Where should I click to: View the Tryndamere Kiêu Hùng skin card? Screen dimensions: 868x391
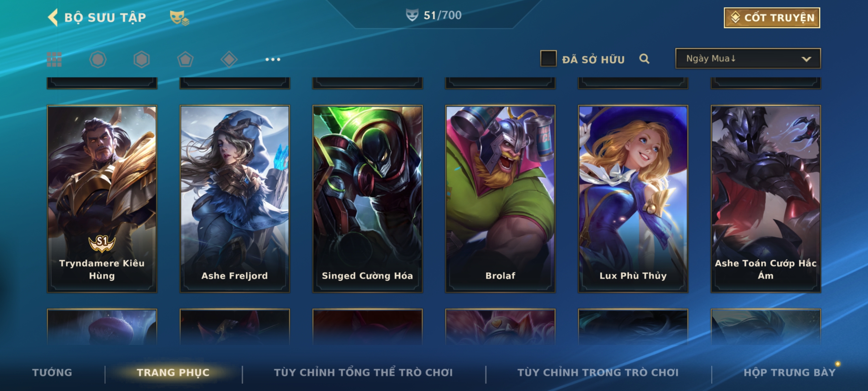(102, 199)
